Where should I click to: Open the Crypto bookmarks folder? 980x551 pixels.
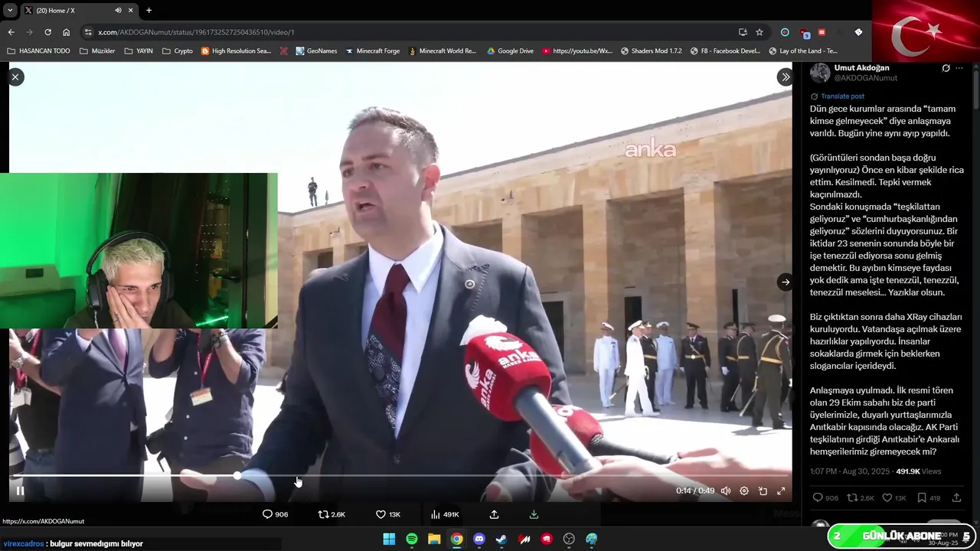(178, 51)
